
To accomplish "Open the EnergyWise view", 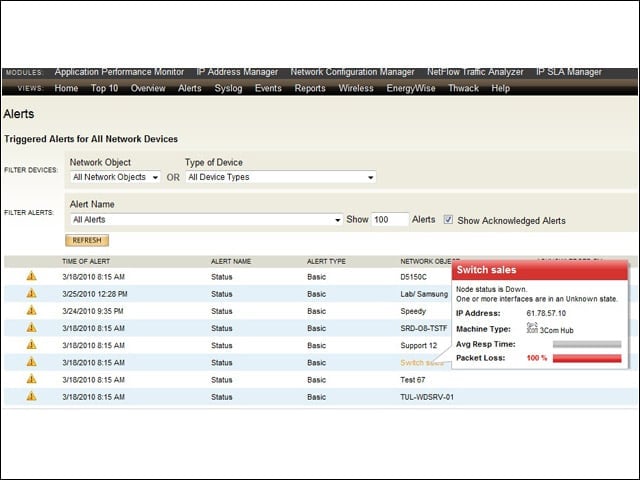I will point(411,88).
